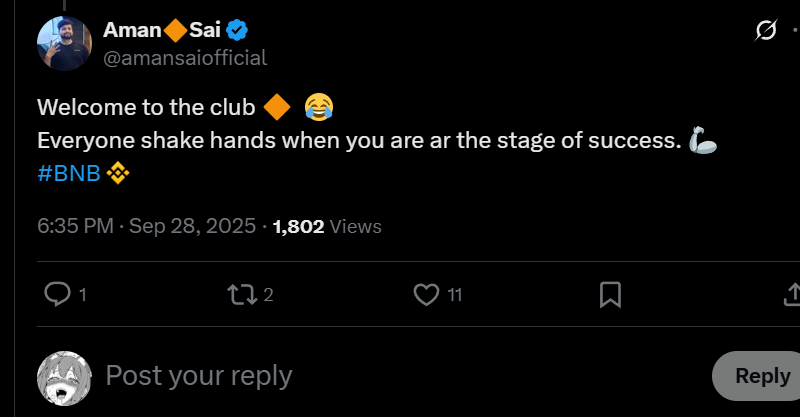Like the post with the heart icon
The image size is (800, 417).
click(x=427, y=295)
